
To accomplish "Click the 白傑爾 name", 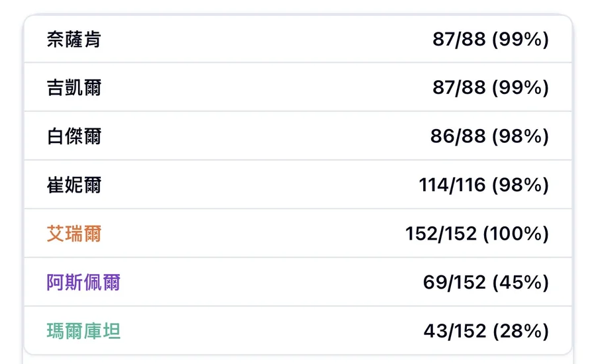I will (x=74, y=136).
